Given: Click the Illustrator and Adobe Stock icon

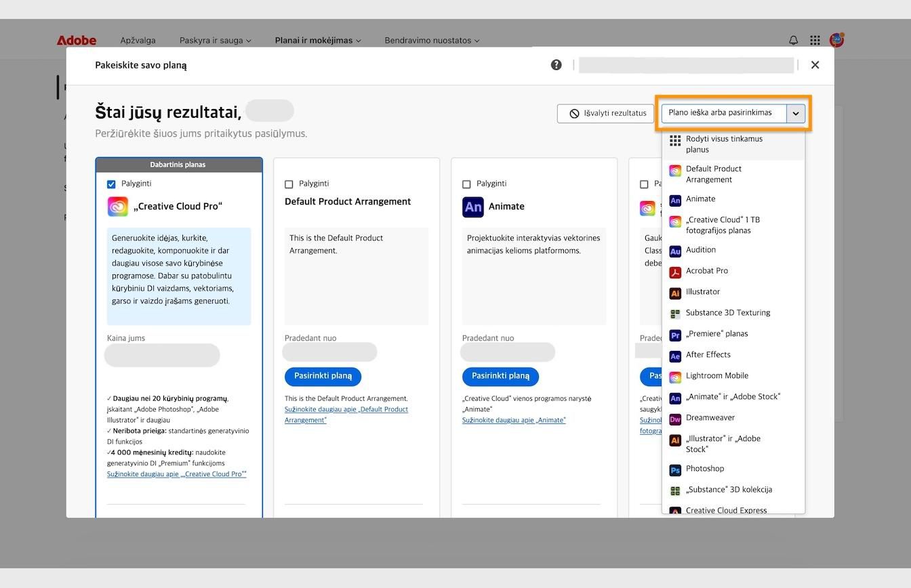Looking at the screenshot, I should 675,440.
